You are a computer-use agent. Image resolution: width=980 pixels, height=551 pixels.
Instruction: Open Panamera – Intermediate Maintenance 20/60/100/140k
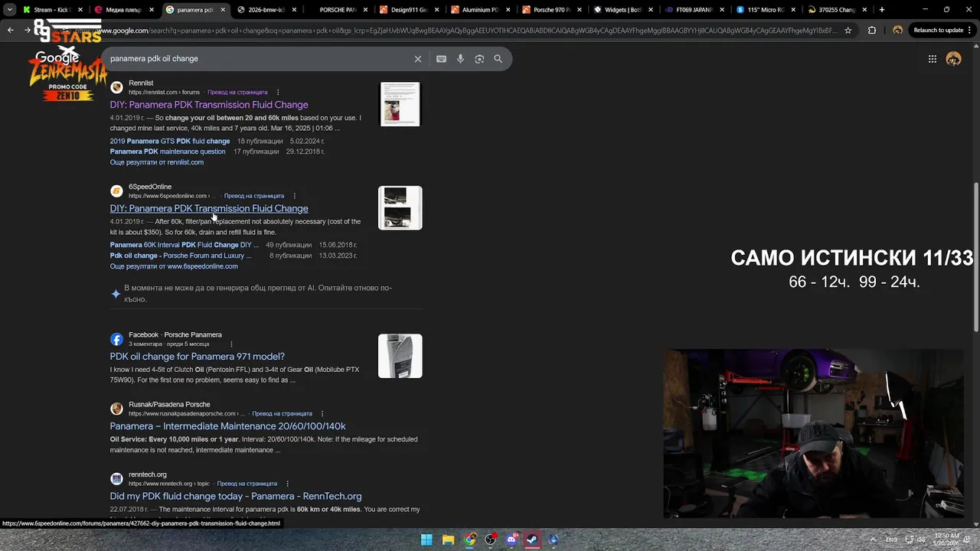tap(228, 426)
